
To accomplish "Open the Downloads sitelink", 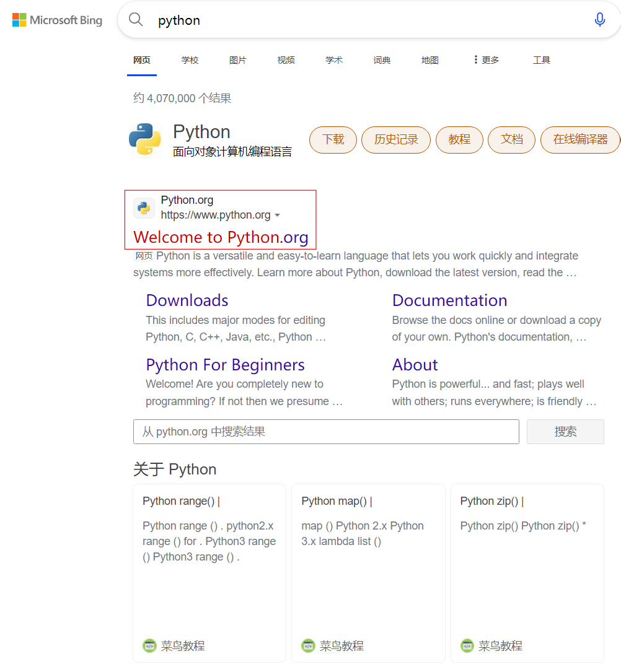I will (x=187, y=300).
